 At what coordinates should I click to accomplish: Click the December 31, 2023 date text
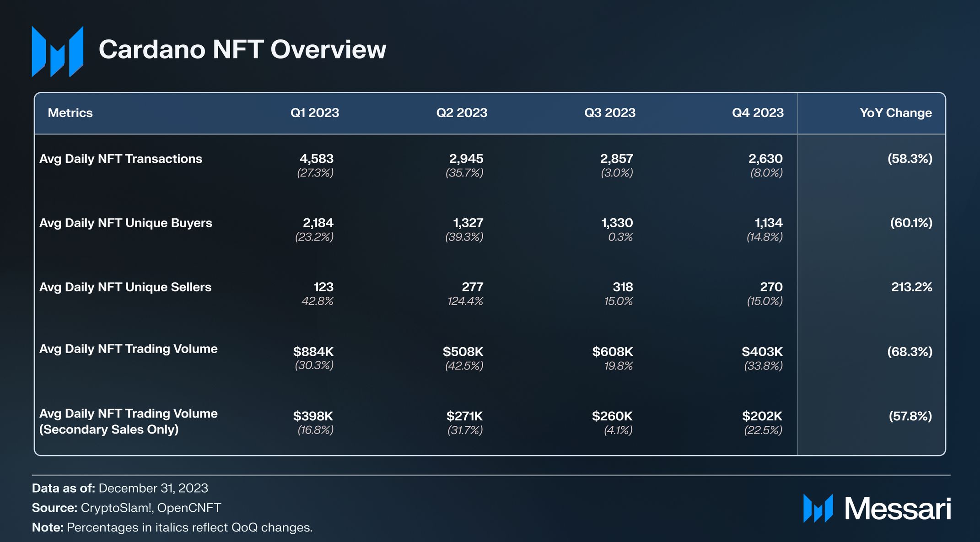(153, 488)
